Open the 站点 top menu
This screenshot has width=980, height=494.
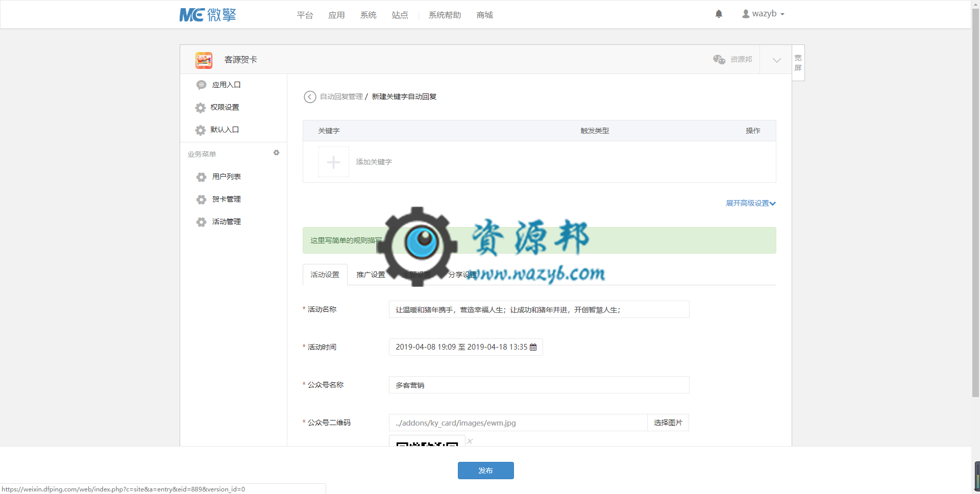click(400, 15)
